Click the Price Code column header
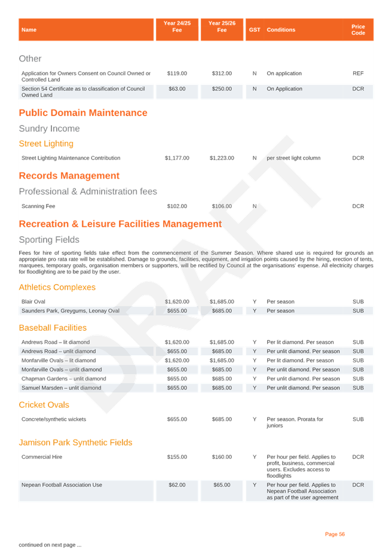Screen dimensions: 392x555 (x=358, y=30)
